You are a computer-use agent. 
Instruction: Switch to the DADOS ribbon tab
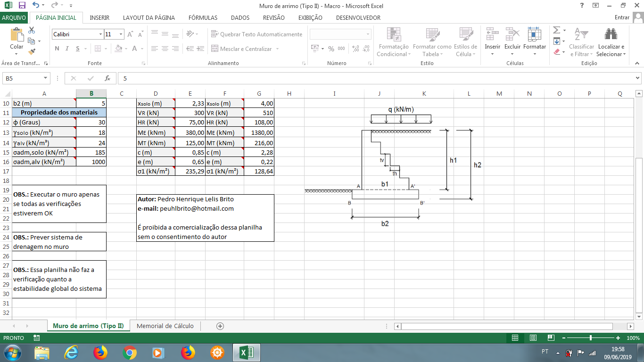pyautogui.click(x=240, y=17)
